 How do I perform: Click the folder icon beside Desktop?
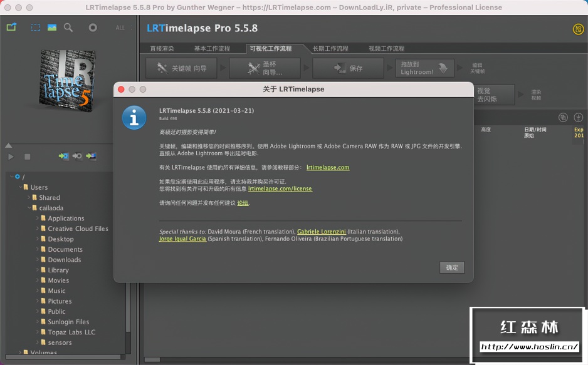tap(43, 239)
